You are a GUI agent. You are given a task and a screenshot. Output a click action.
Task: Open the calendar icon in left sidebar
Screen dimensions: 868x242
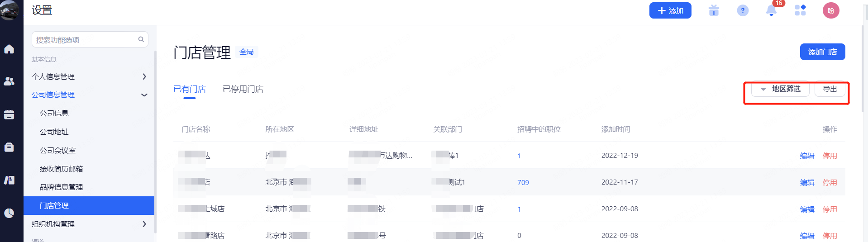pos(9,114)
